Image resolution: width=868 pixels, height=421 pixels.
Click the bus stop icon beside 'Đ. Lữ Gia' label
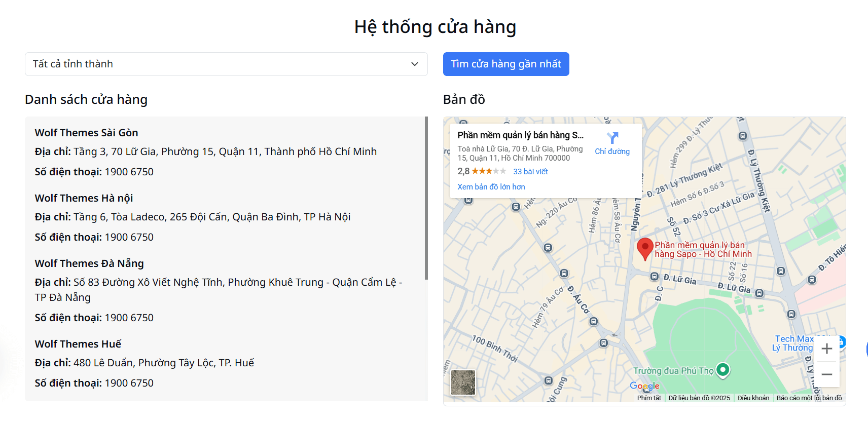[x=655, y=277]
